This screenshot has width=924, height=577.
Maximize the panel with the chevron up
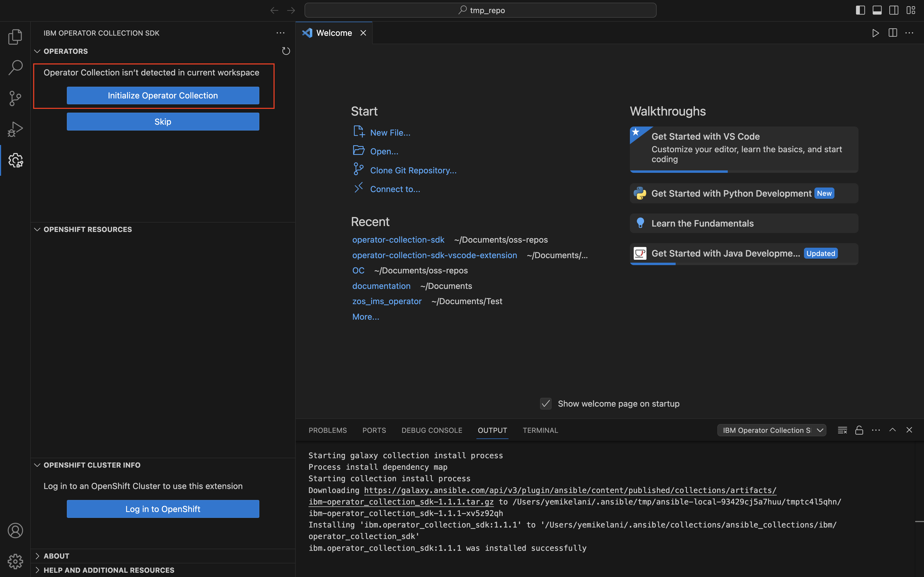click(892, 430)
